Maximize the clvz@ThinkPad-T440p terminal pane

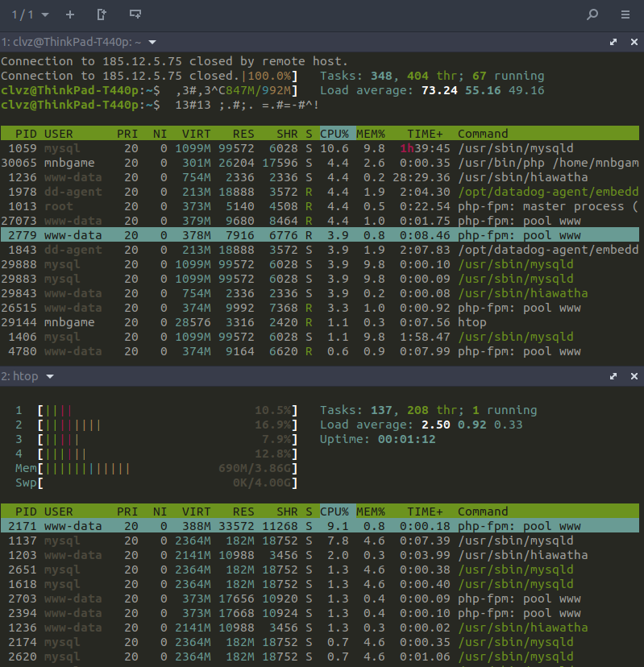[613, 42]
